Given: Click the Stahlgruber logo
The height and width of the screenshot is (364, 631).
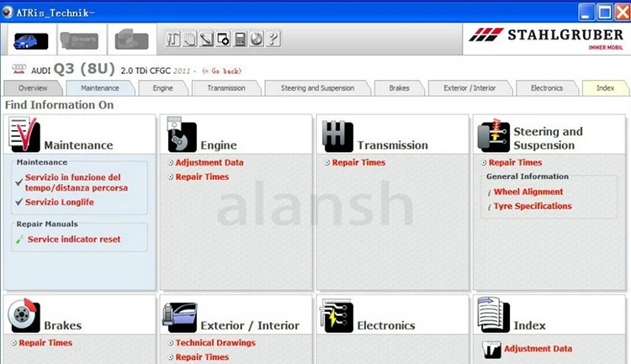Looking at the screenshot, I should tap(546, 38).
